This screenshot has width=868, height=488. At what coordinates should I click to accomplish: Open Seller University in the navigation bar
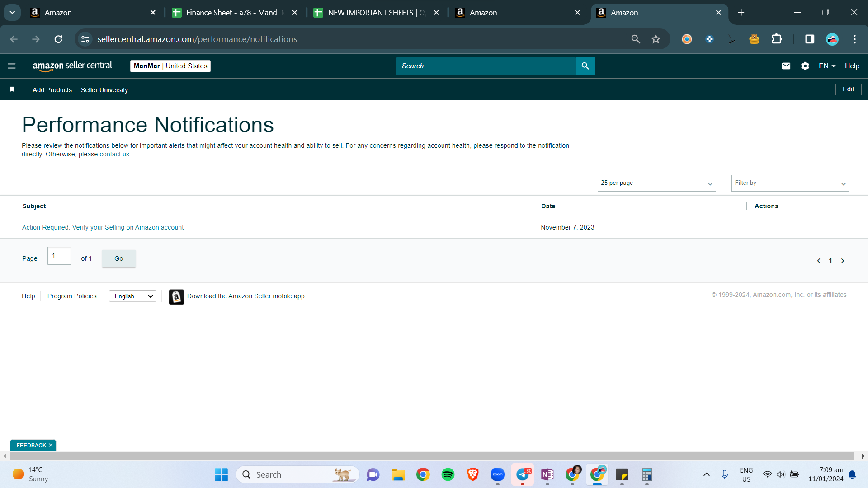click(104, 90)
